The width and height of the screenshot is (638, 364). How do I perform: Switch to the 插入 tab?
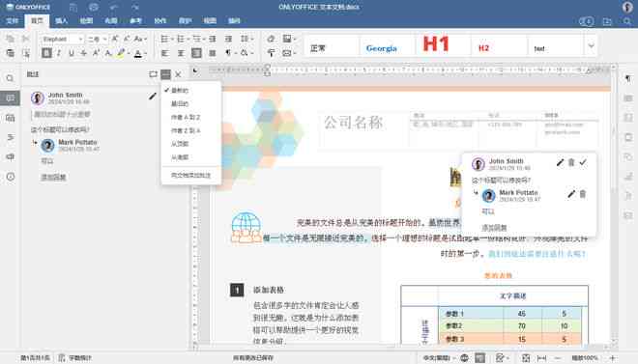[x=62, y=20]
